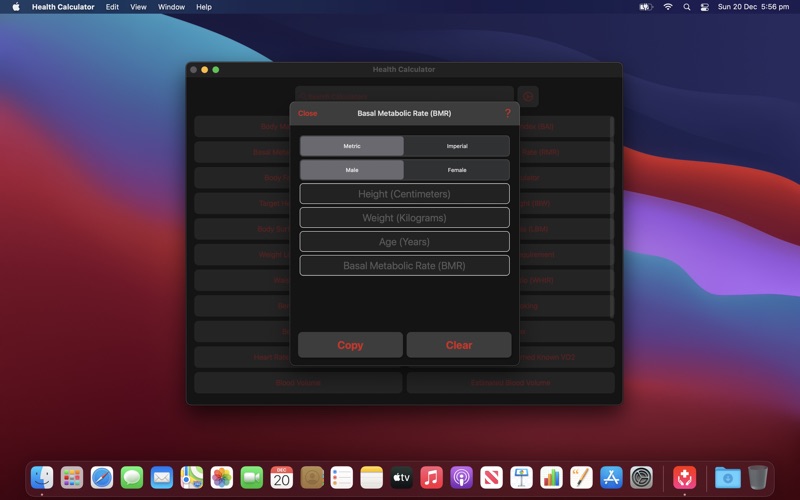Screen dimensions: 800x500
Task: Open Finder from the dock
Action: pos(42,478)
